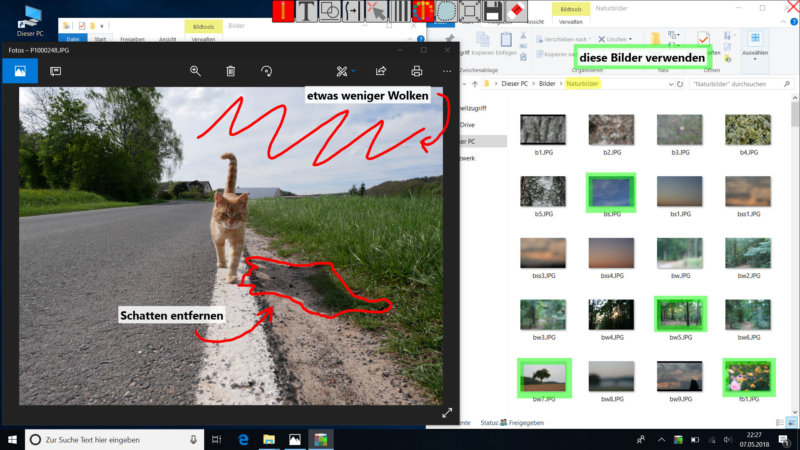This screenshot has height=450, width=800.
Task: Open address bar history dropdown
Action: (671, 84)
